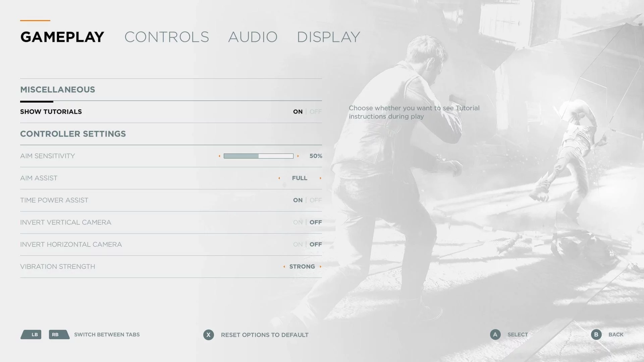The height and width of the screenshot is (362, 644).
Task: Click the tutorial description text
Action: tap(414, 112)
